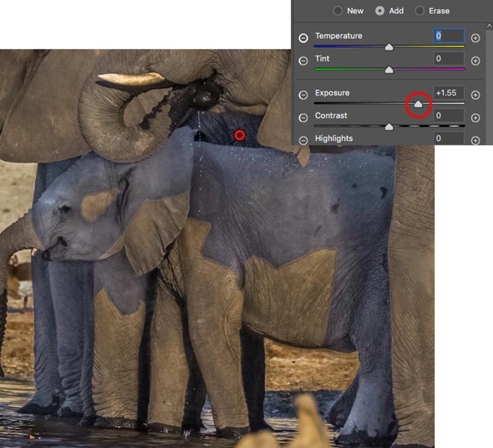Click into the Temperature value field
The height and width of the screenshot is (448, 493).
coord(448,36)
